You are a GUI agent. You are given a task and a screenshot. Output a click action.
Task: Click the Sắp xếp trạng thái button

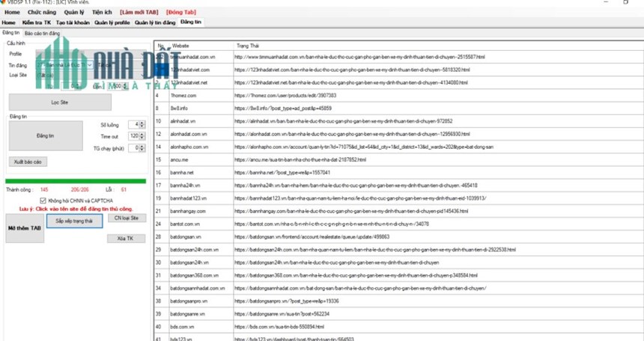coord(74,221)
